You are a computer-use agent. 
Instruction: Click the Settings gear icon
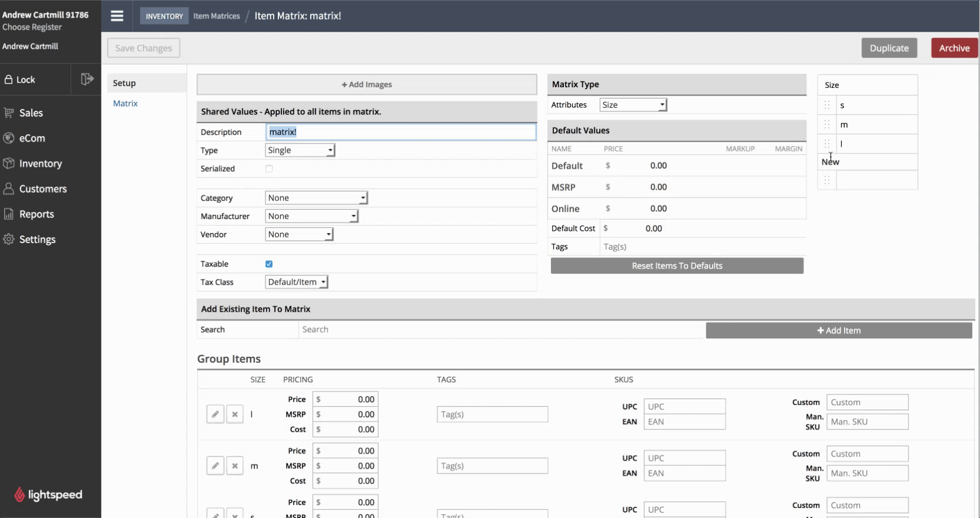(x=9, y=239)
